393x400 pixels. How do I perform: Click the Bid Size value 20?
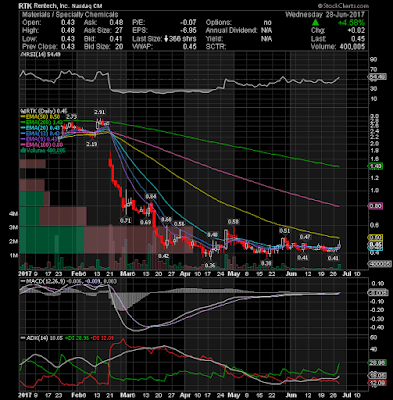[119, 47]
